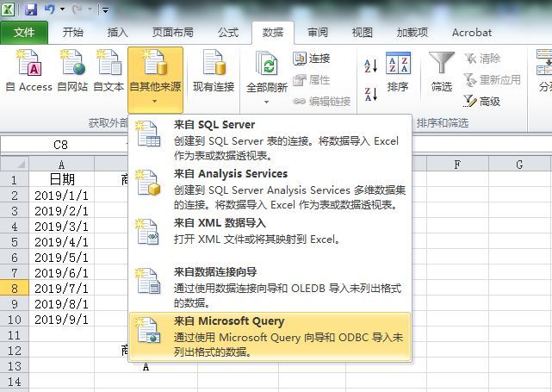Open the undo history dropdown arrow
This screenshot has width=552, height=392.
tap(62, 9)
